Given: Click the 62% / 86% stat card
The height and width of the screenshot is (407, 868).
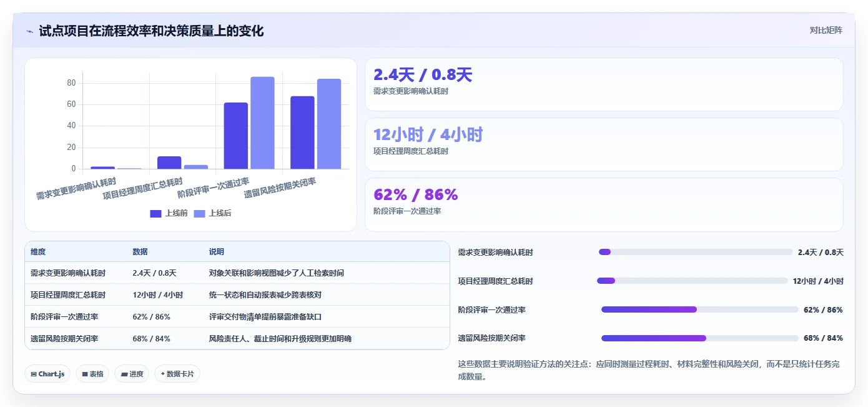Looking at the screenshot, I should pyautogui.click(x=604, y=204).
